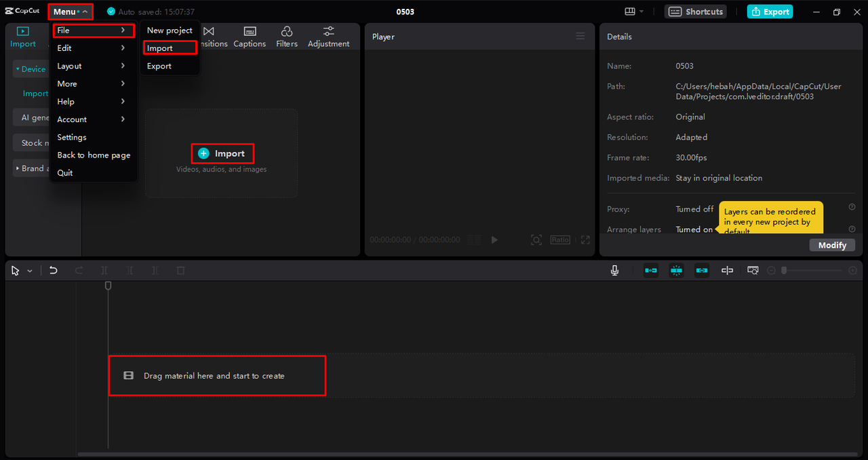
Task: Switch to the Captions tab
Action: [x=250, y=37]
